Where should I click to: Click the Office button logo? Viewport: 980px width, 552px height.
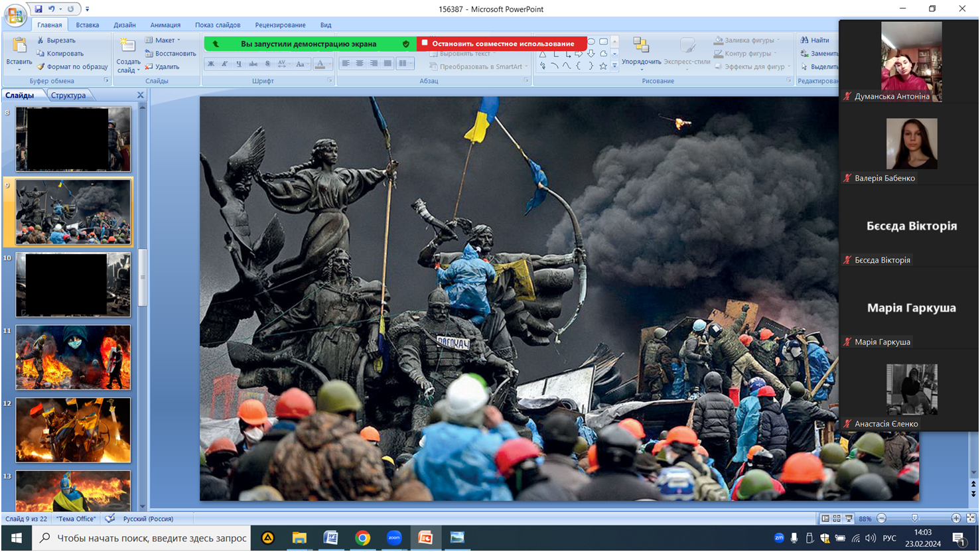[15, 15]
